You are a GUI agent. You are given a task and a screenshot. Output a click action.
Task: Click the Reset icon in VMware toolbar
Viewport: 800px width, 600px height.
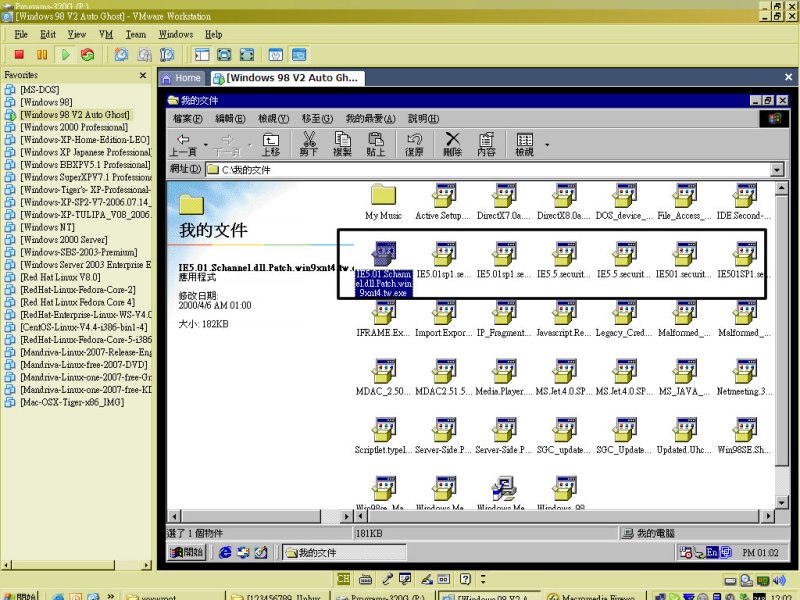[88, 55]
